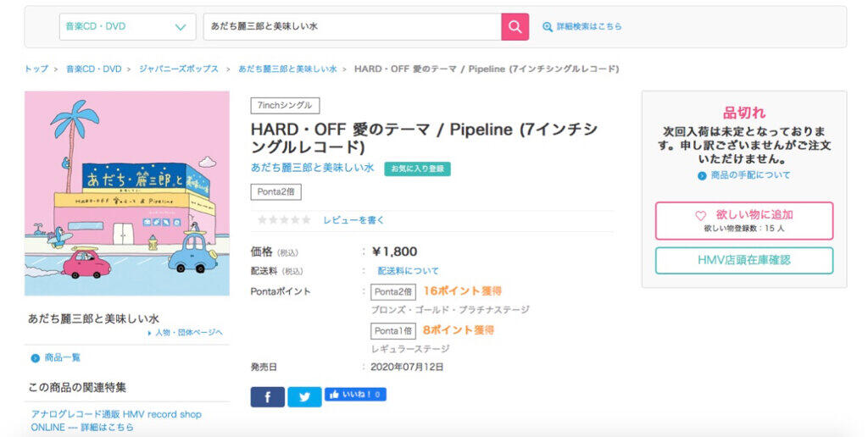Click the 品切れ out-of-stock heading
The width and height of the screenshot is (868, 437).
click(744, 113)
